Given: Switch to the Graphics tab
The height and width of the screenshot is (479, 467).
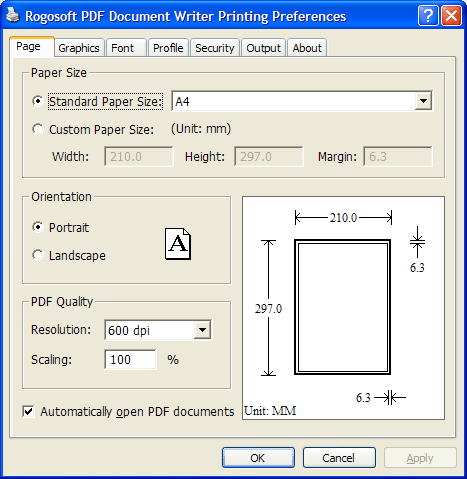Looking at the screenshot, I should coord(79,48).
